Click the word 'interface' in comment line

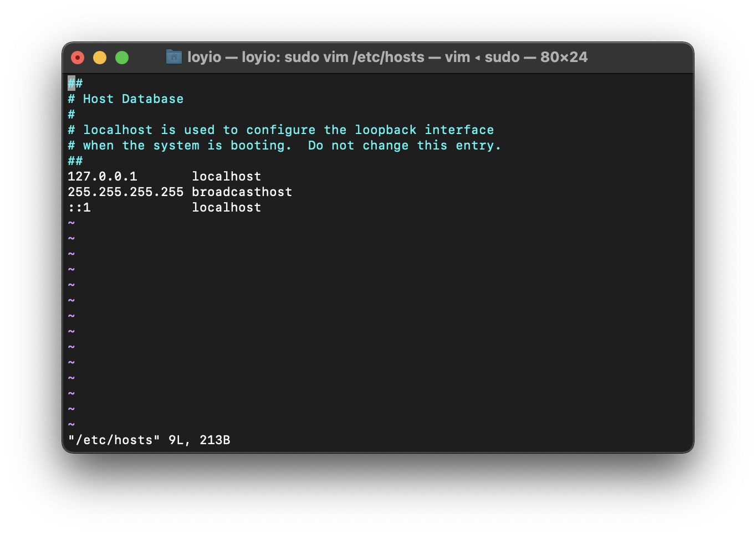[459, 130]
